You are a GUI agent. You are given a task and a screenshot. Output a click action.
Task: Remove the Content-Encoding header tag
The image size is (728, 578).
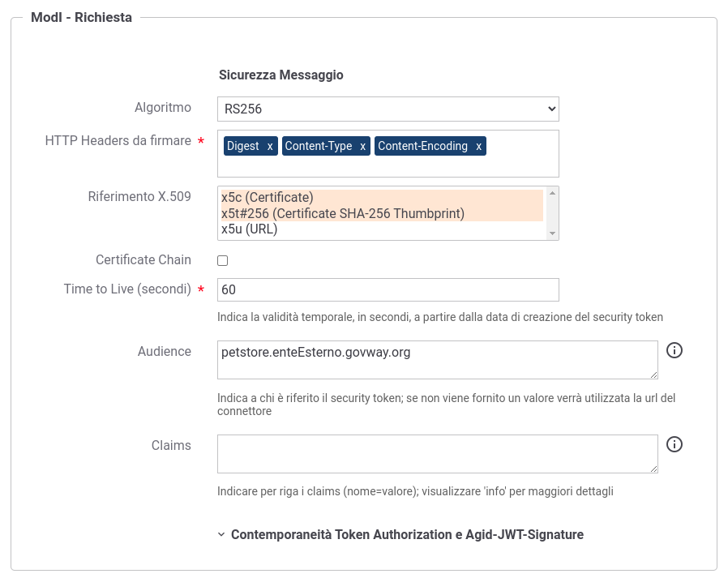[x=478, y=146]
